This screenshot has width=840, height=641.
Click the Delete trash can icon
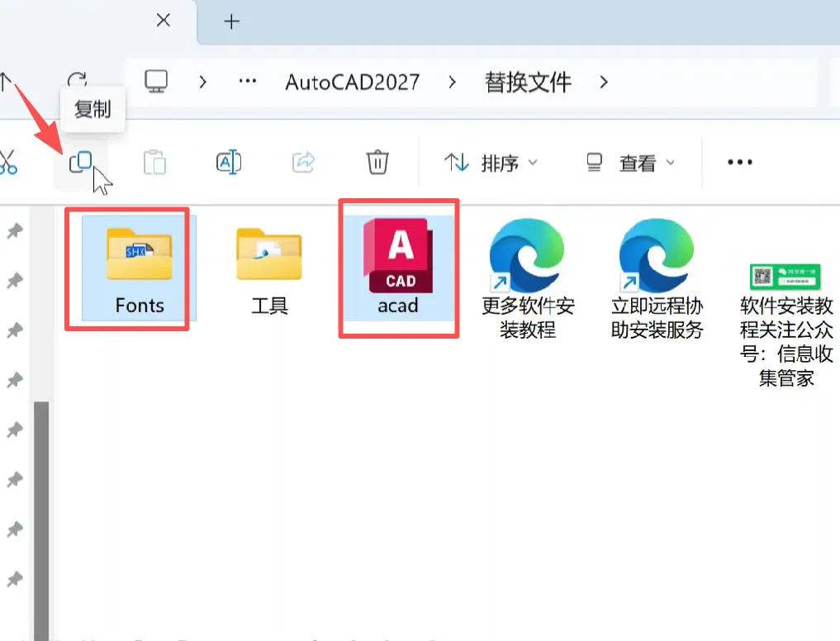[x=377, y=162]
